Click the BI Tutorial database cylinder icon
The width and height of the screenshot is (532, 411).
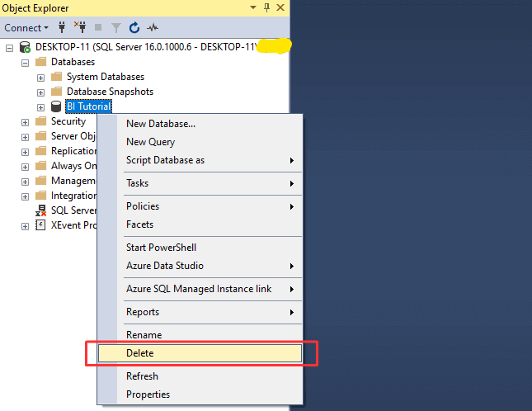tap(56, 106)
